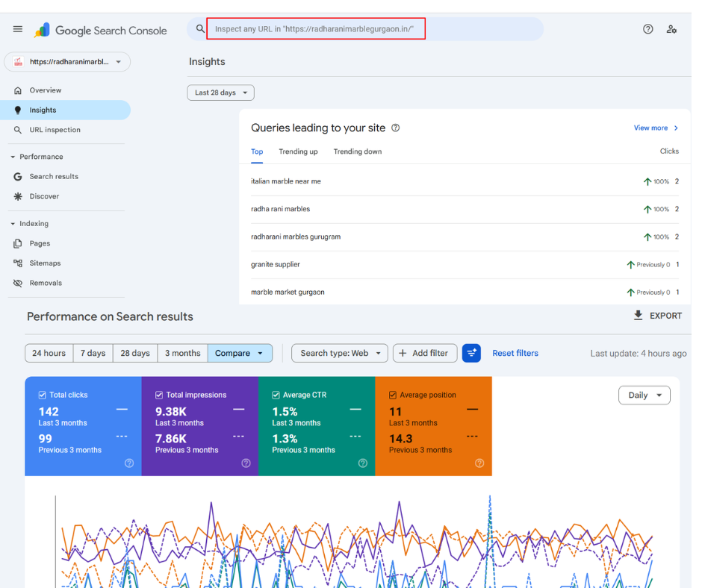Open Pages indexing via page icon
Screen dimensions: 702x588
click(x=18, y=243)
